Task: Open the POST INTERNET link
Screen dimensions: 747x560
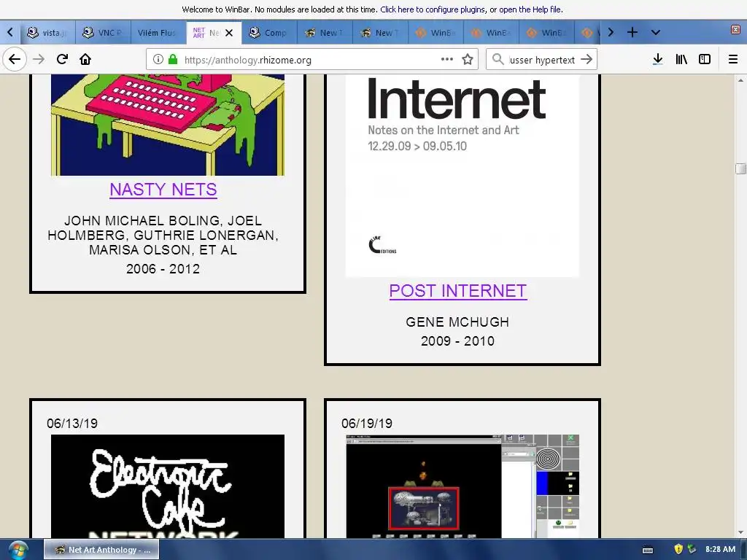Action: [458, 291]
